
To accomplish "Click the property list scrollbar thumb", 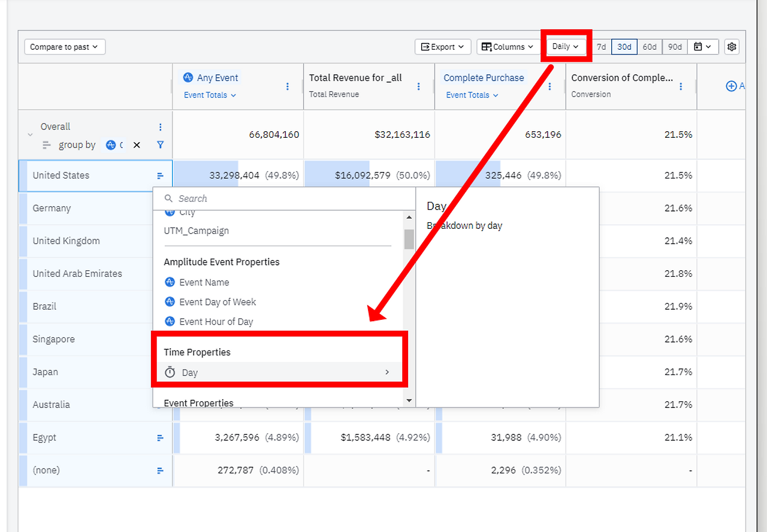I will pyautogui.click(x=409, y=238).
